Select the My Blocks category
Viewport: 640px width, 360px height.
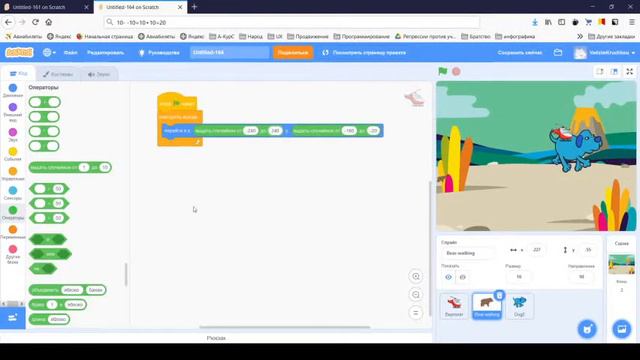pos(13,254)
